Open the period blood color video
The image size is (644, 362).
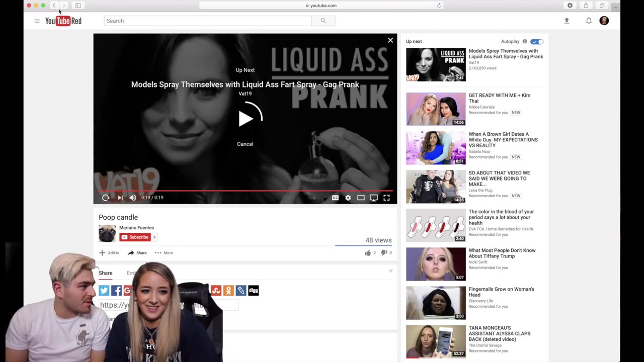501,217
